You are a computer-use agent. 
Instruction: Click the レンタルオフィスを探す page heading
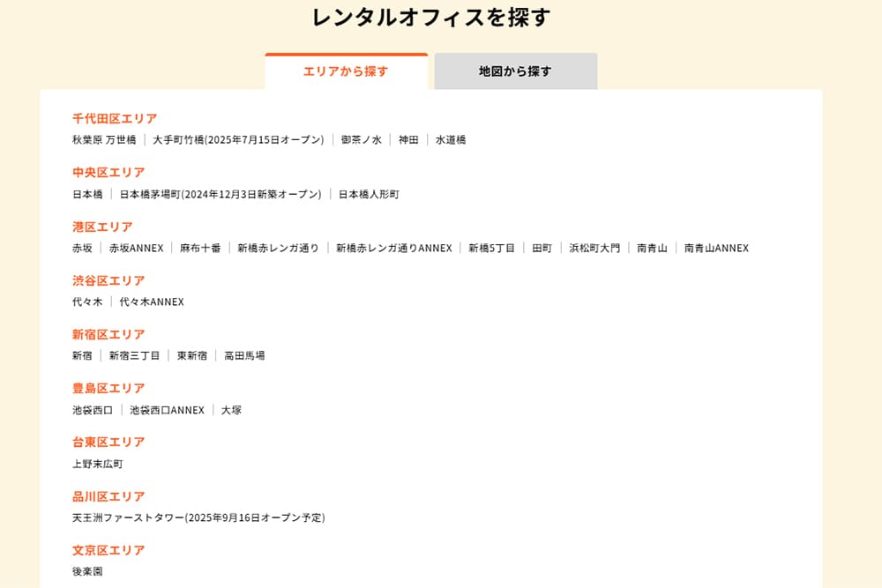tap(431, 18)
